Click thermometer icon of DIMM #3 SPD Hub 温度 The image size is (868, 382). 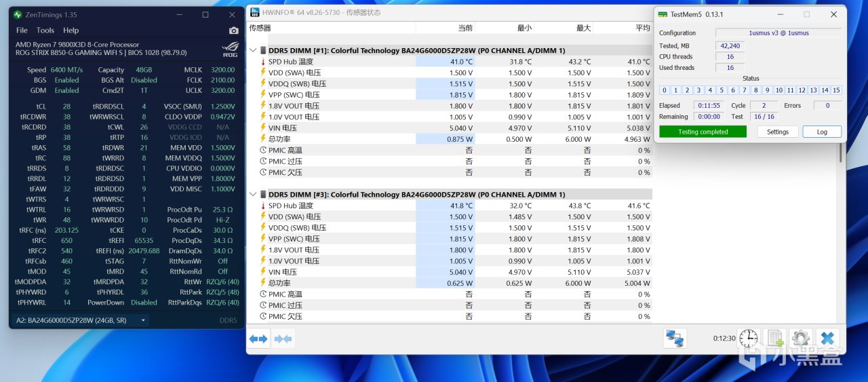click(263, 206)
